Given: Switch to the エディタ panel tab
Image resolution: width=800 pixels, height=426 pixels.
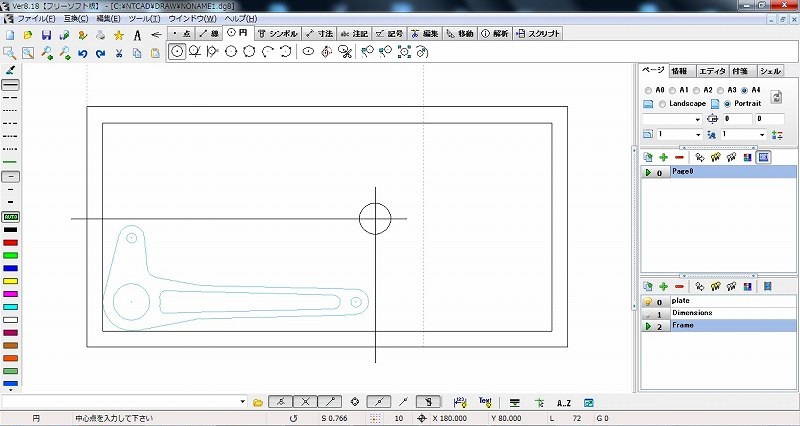Looking at the screenshot, I should (x=712, y=71).
